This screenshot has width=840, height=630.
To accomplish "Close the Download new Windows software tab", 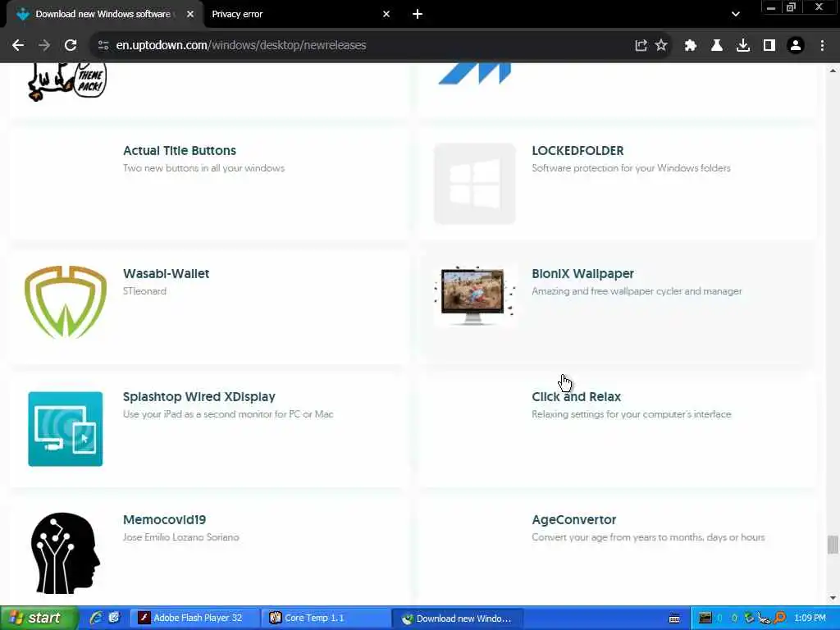I will pyautogui.click(x=190, y=15).
